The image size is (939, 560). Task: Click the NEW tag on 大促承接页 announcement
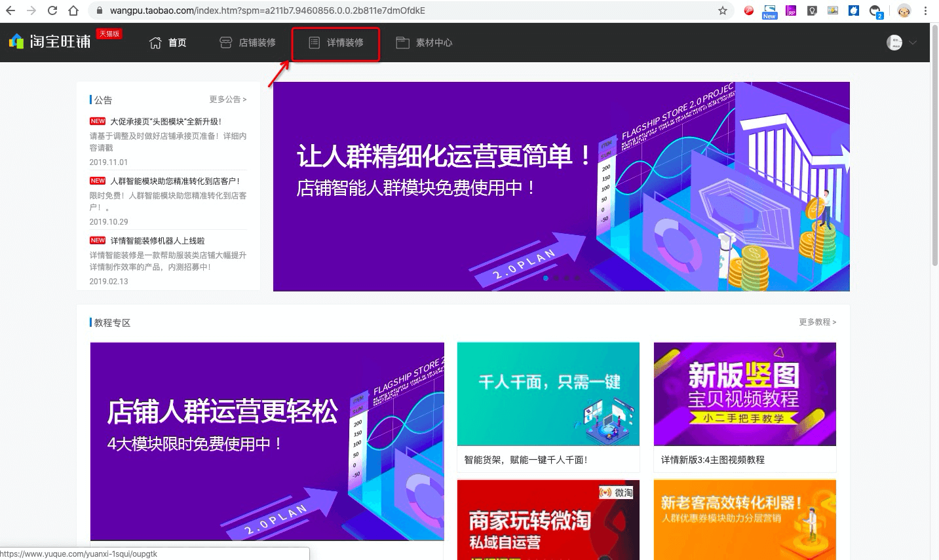tap(98, 121)
